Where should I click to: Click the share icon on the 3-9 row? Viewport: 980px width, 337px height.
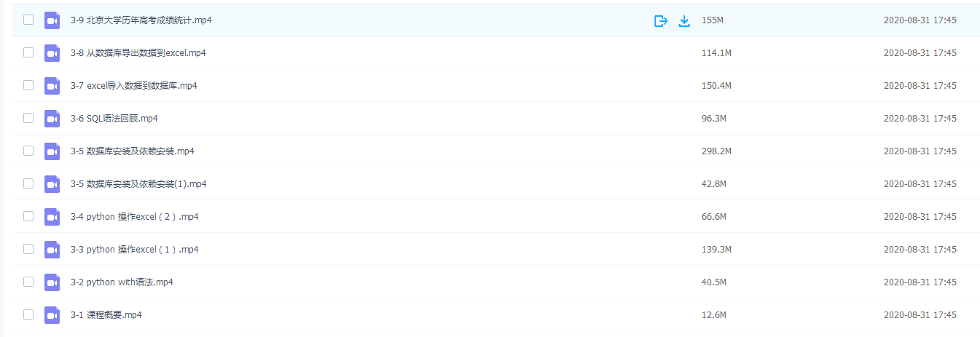(x=661, y=20)
